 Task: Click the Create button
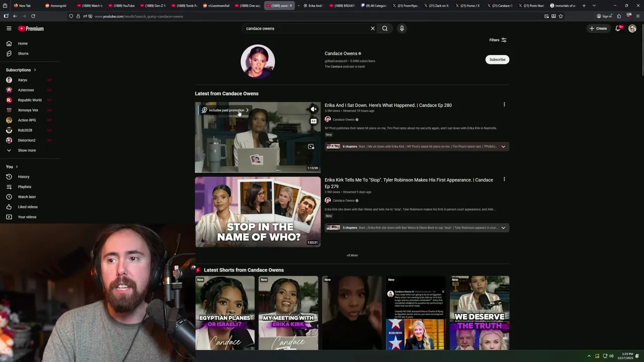[598, 29]
